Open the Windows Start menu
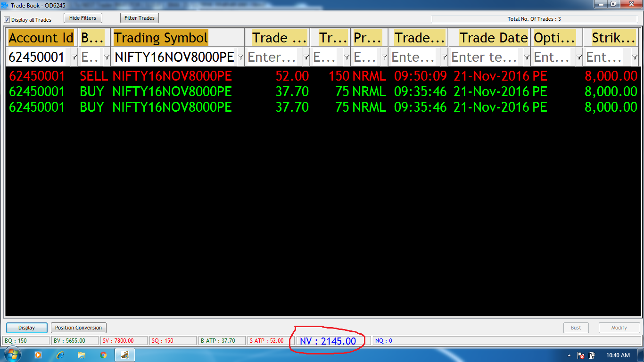This screenshot has height=362, width=644. [x=12, y=354]
